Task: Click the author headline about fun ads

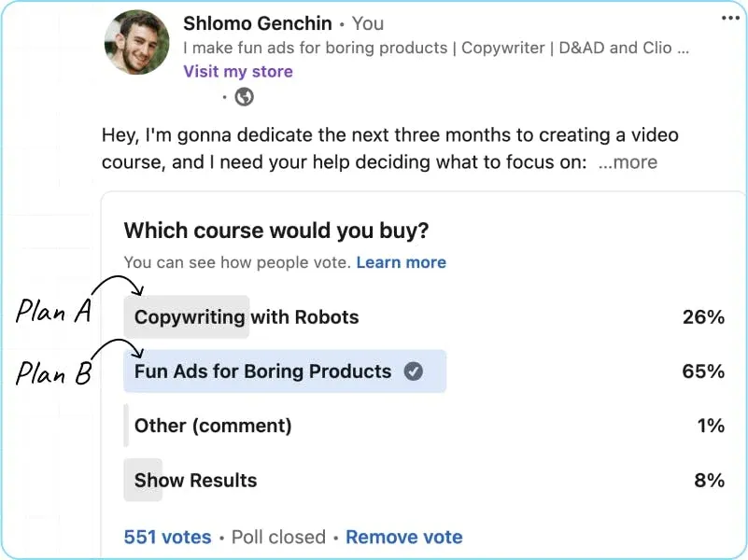Action: tap(435, 48)
